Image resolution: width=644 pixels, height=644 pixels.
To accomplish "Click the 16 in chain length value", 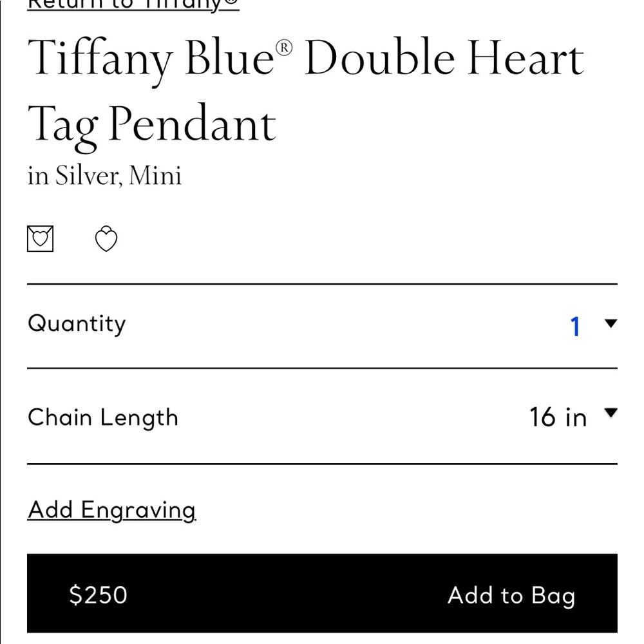I will point(558,417).
